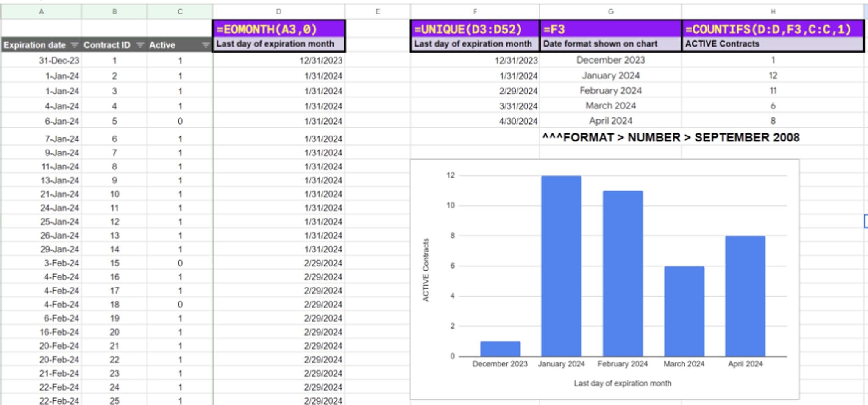Click the chart's horizontal axis title
Image resolution: width=868 pixels, height=405 pixels.
point(622,383)
